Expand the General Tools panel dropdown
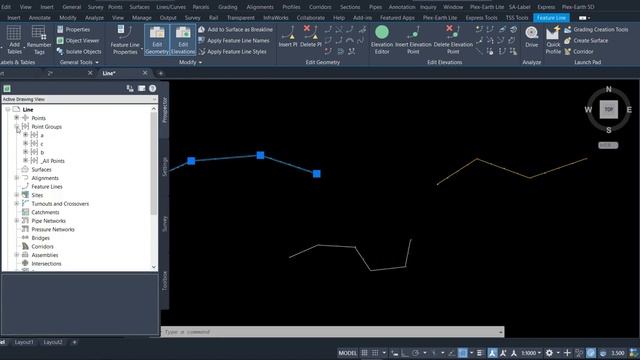This screenshot has height=360, width=640. (79, 62)
